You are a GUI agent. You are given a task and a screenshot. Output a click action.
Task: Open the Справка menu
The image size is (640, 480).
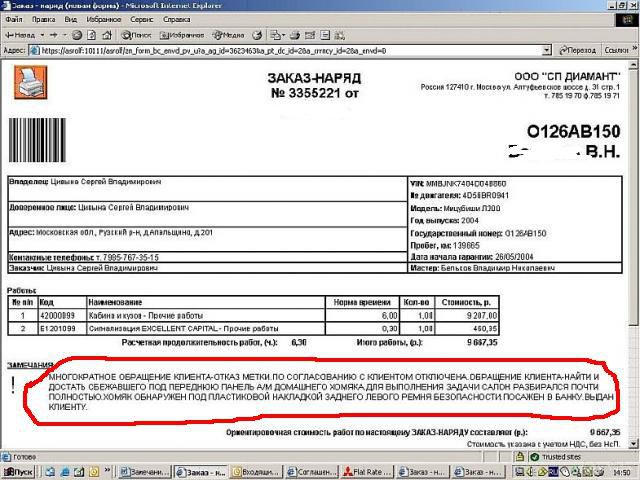coord(176,20)
